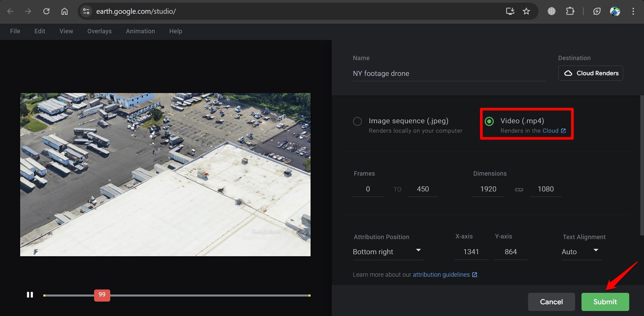The width and height of the screenshot is (644, 316).
Task: Follow the Cloud link under Video (.mp4)
Action: tap(554, 131)
